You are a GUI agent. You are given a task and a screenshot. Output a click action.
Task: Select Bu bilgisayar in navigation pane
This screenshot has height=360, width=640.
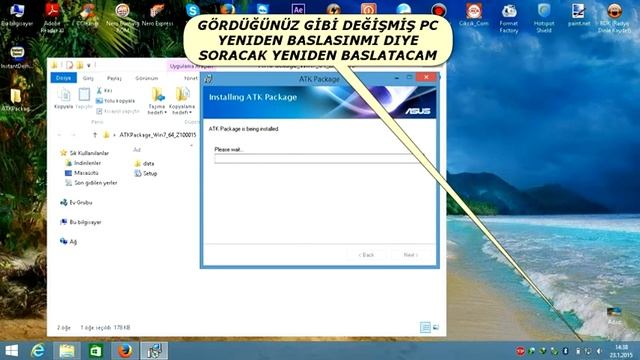81,222
